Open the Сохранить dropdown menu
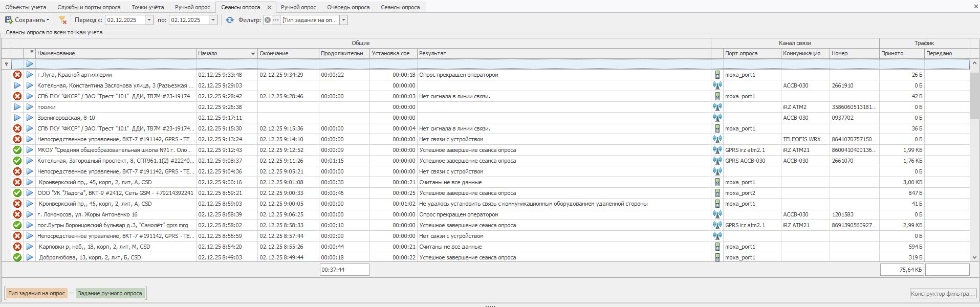 click(x=48, y=20)
